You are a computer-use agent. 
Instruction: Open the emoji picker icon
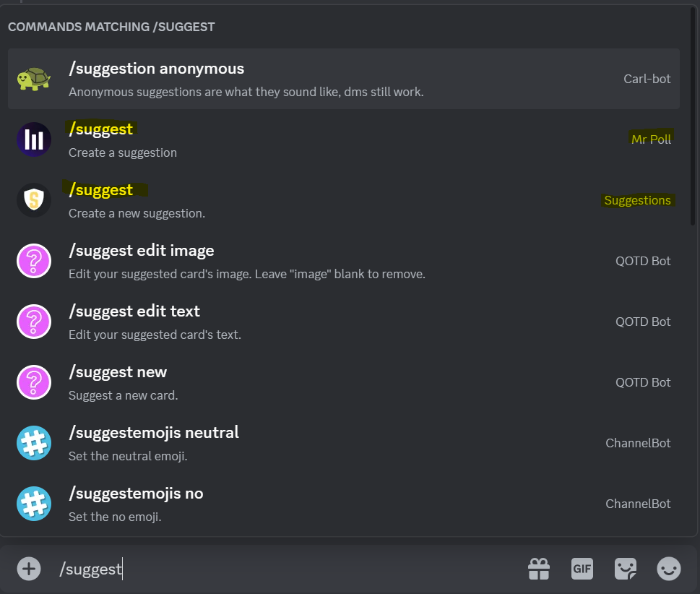[x=668, y=569]
